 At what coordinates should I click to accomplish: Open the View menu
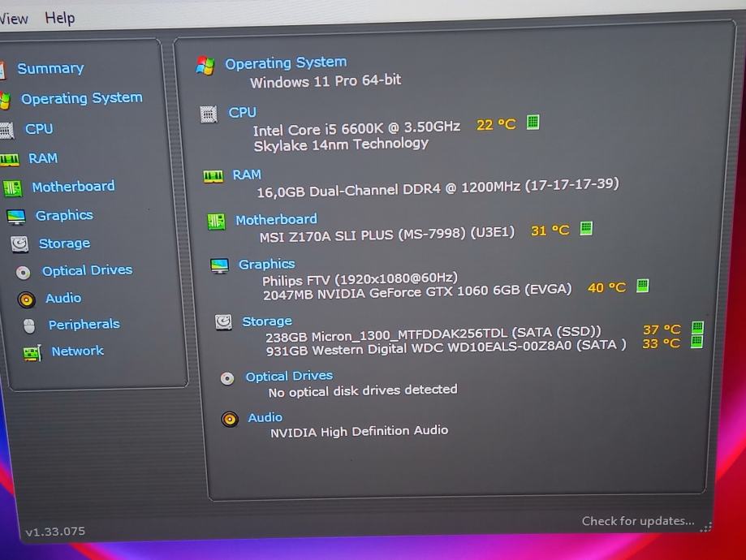coord(13,18)
